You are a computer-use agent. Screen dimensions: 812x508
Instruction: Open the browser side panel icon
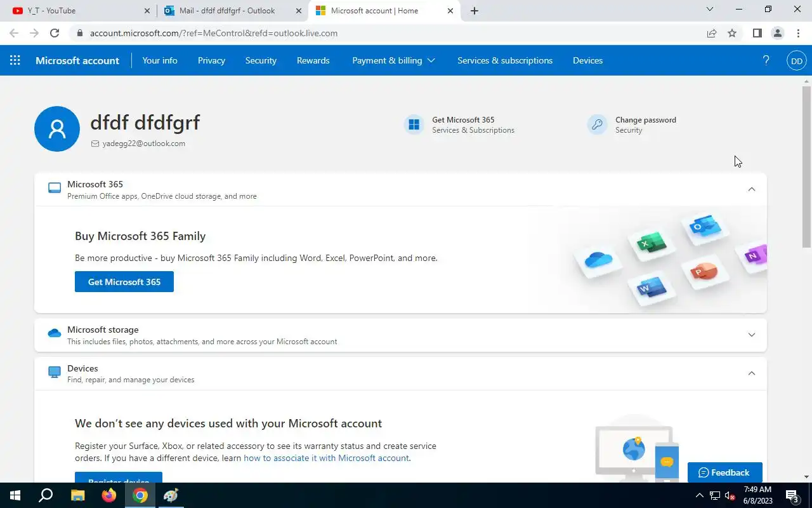click(757, 33)
